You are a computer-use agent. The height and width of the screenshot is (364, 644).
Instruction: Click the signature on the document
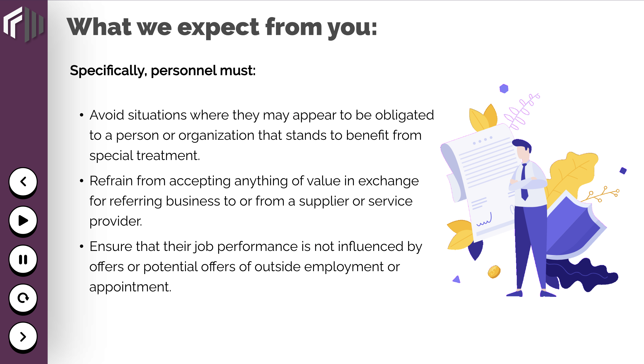pos(484,220)
